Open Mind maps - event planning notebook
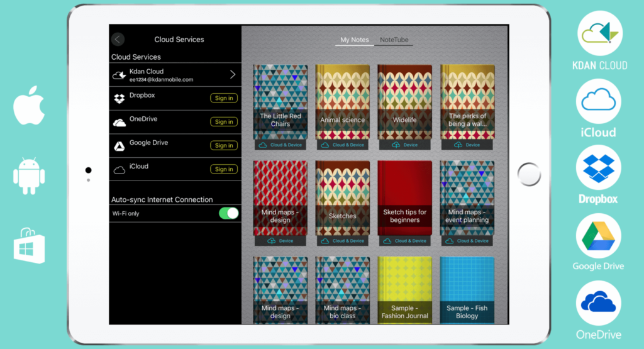 (x=467, y=198)
